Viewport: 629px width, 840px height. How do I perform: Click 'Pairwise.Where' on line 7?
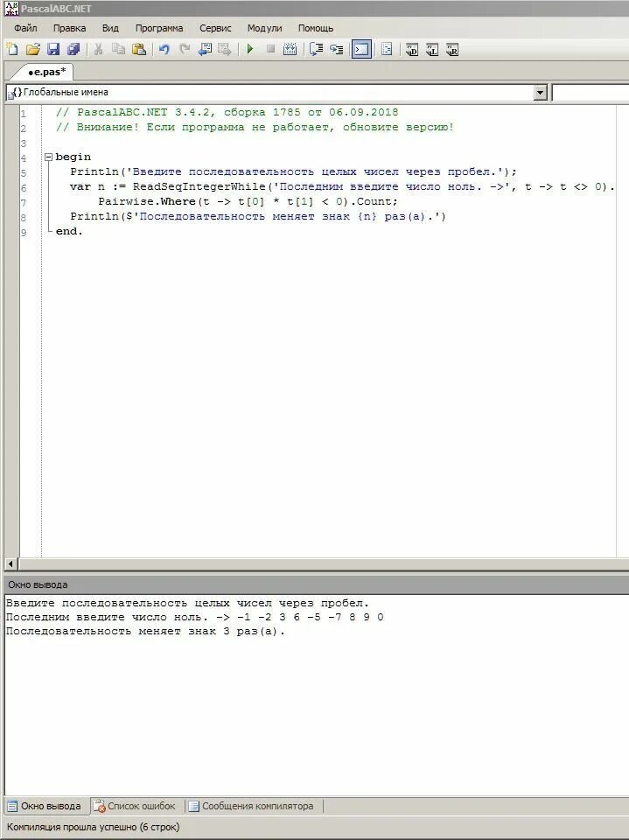(x=147, y=201)
